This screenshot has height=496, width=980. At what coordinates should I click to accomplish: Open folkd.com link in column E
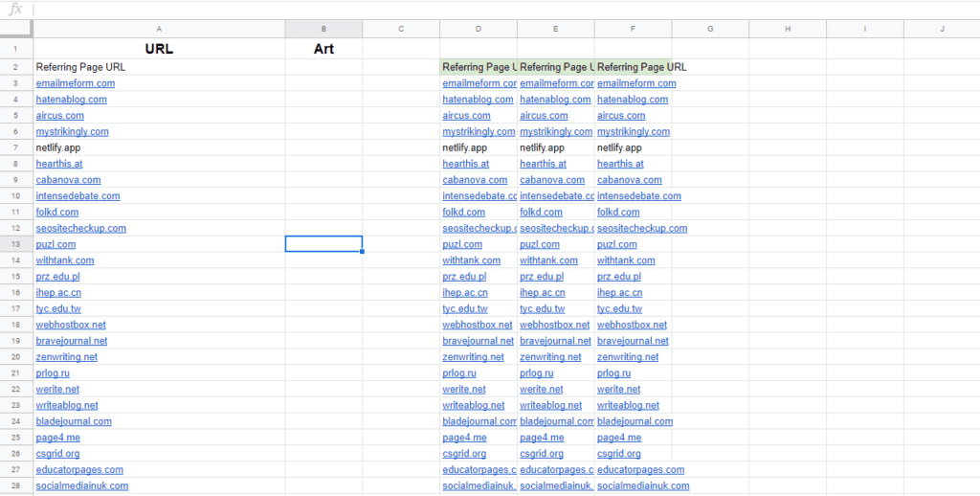542,212
